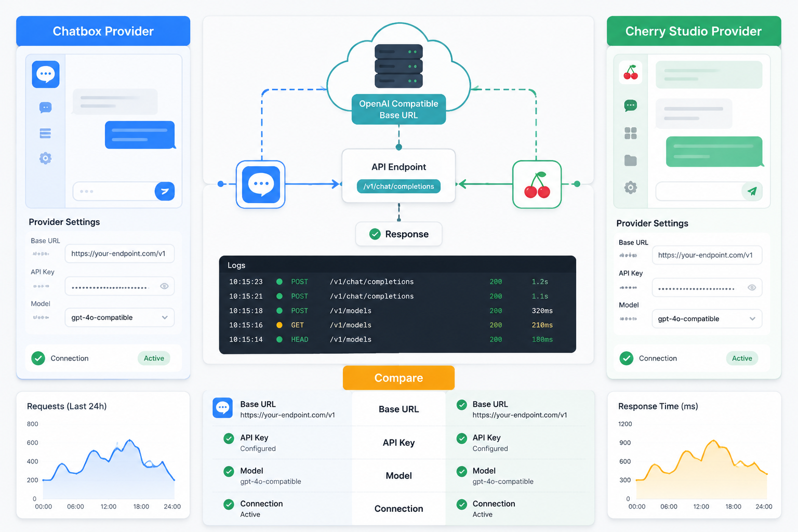Click /v1/chat/completions endpoint tag
The image size is (798, 532).
[x=398, y=187]
